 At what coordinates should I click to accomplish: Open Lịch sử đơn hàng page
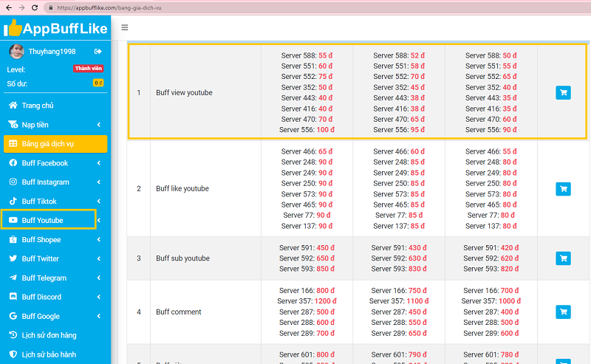coord(55,335)
